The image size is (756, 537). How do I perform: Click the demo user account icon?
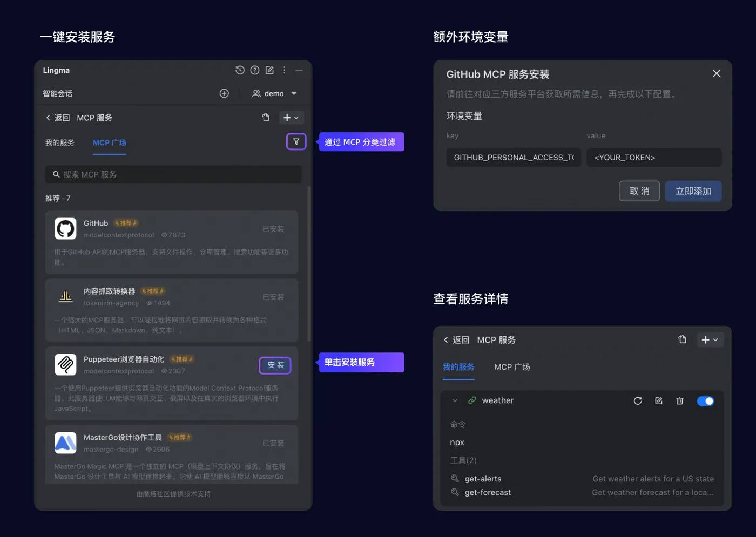pos(256,93)
